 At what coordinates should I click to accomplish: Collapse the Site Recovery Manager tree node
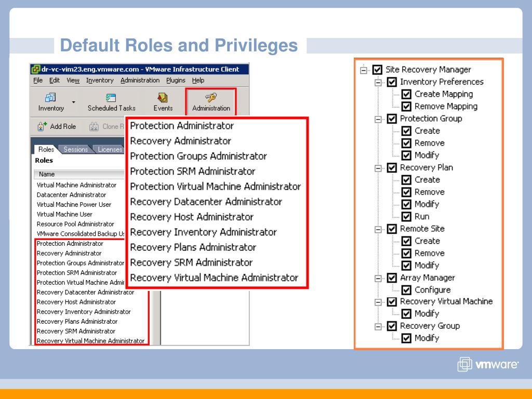(363, 70)
